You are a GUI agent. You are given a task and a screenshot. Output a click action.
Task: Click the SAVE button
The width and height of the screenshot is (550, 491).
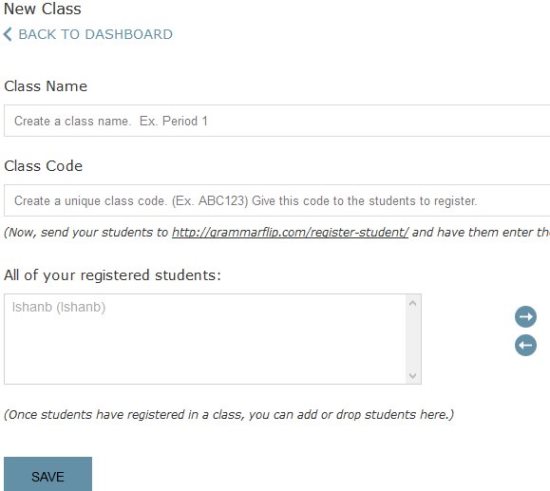tap(48, 474)
